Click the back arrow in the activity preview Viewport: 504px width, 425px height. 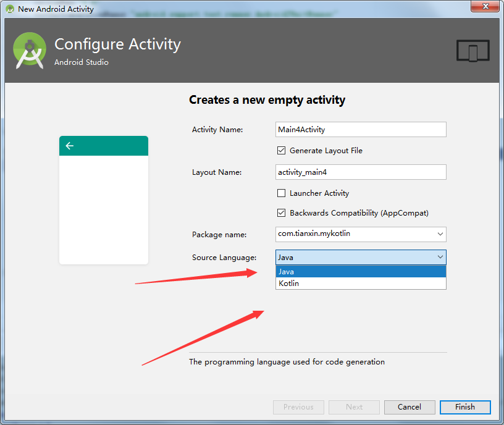click(x=69, y=146)
